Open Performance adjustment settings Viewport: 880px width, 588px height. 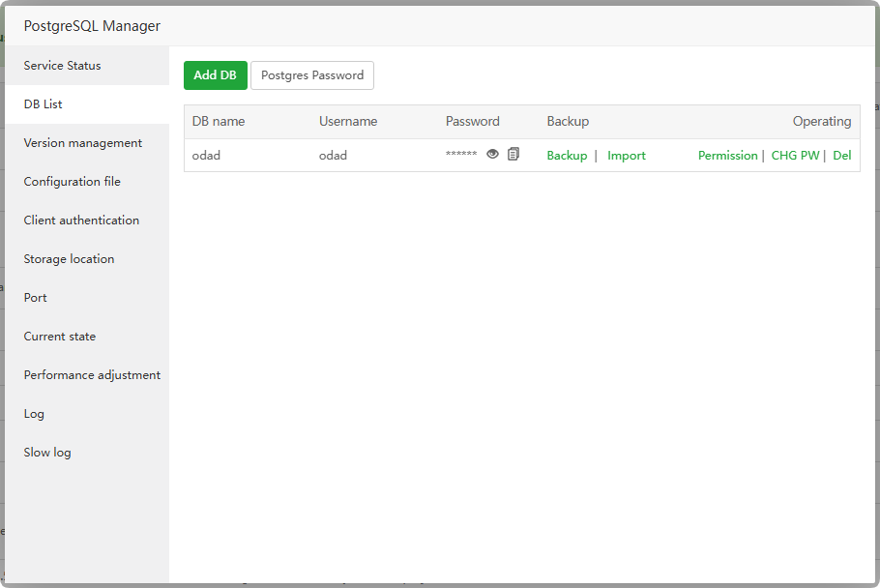click(87, 375)
